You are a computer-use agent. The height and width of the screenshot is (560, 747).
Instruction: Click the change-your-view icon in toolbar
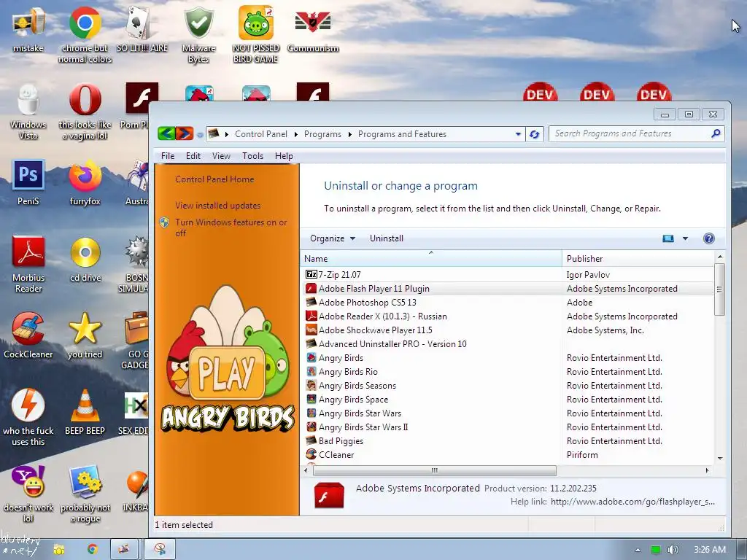click(x=668, y=238)
